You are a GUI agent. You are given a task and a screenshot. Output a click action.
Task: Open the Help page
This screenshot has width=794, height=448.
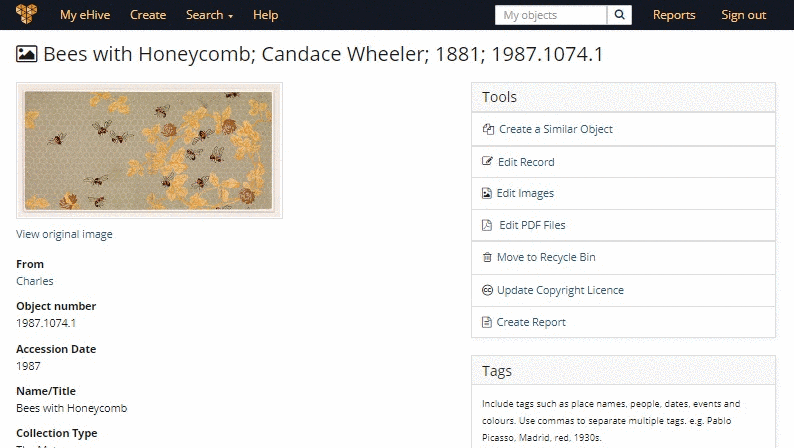pos(265,15)
